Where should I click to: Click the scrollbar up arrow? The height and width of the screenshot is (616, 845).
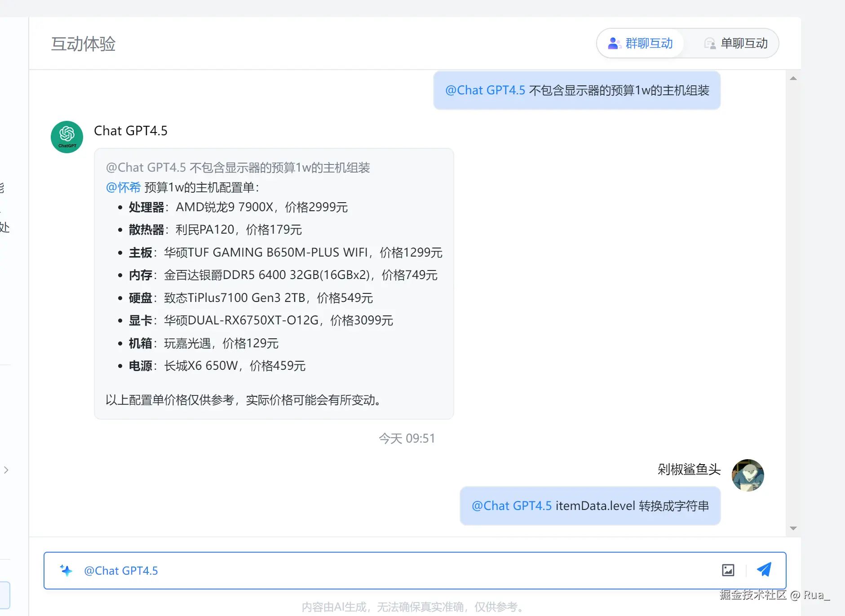tap(794, 78)
